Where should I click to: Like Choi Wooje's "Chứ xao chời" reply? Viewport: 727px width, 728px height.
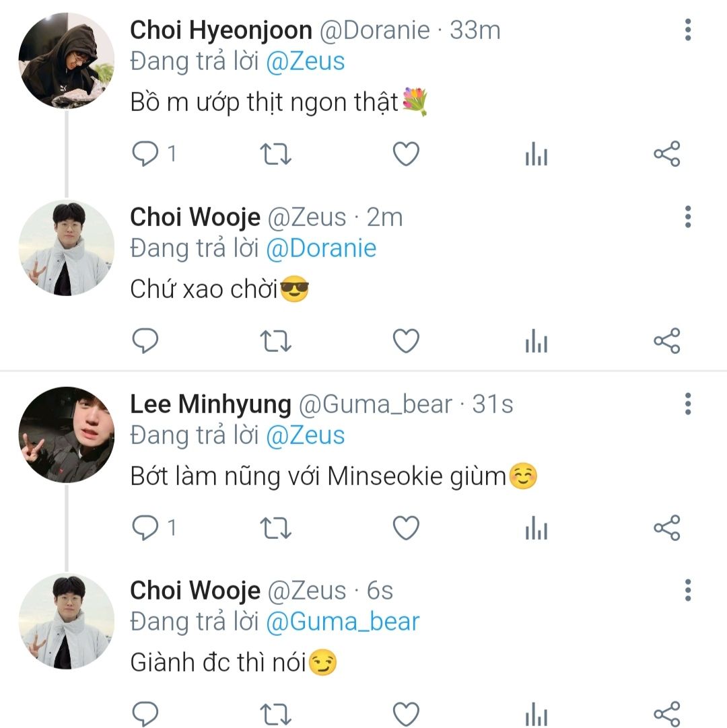406,342
